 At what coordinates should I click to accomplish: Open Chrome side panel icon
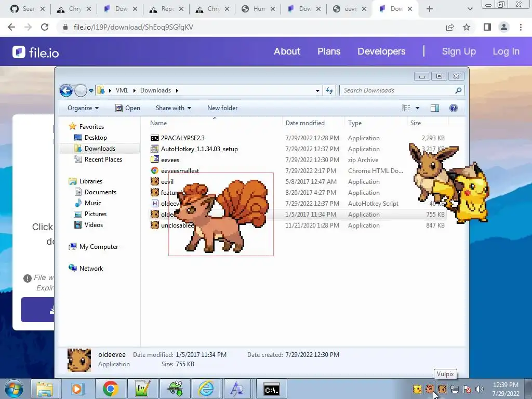[x=487, y=27]
